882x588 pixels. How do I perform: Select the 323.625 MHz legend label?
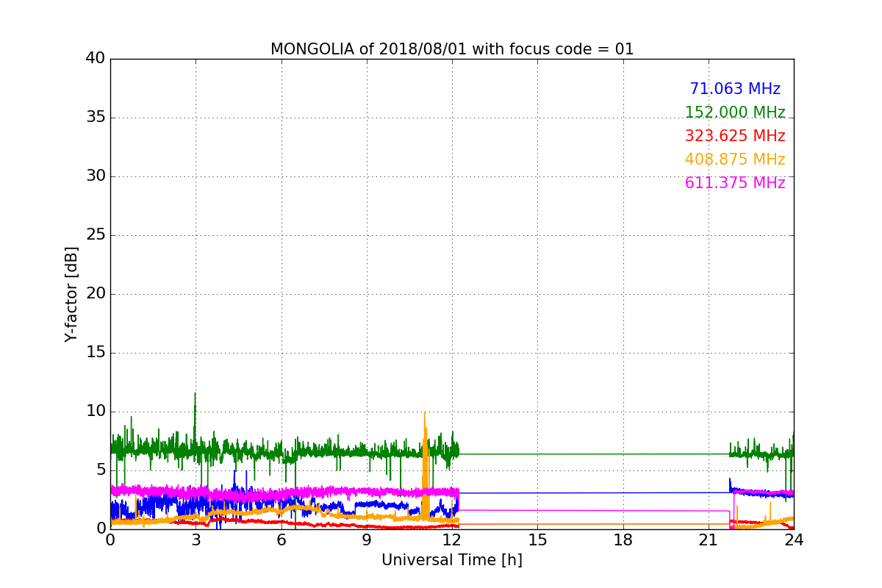click(735, 136)
